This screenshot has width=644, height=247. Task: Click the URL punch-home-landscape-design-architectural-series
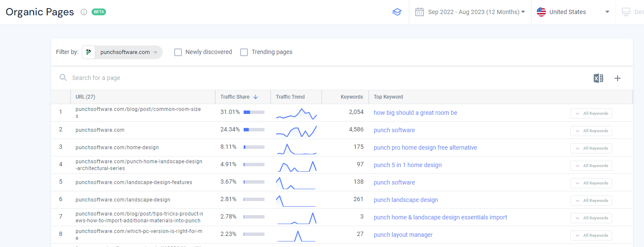139,165
